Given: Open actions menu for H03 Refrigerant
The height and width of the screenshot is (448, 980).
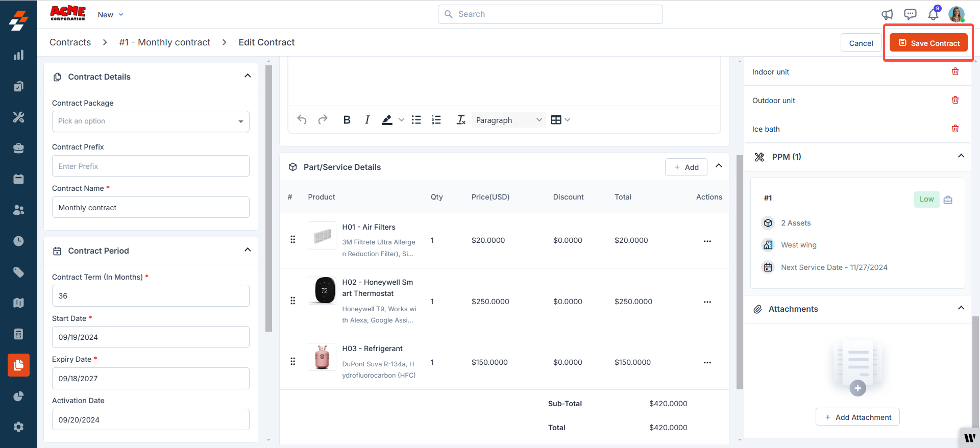Looking at the screenshot, I should [707, 362].
